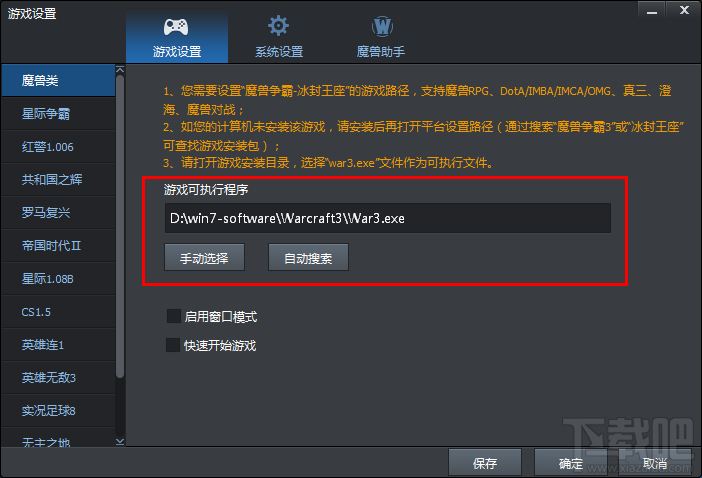Image resolution: width=702 pixels, height=478 pixels.
Task: Click the game executable path field
Action: tap(388, 218)
